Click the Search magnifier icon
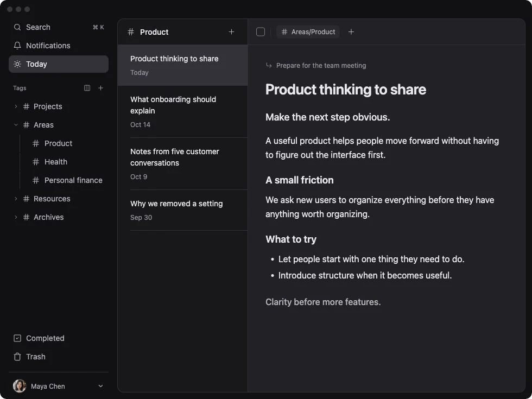The height and width of the screenshot is (399, 532). tap(17, 27)
